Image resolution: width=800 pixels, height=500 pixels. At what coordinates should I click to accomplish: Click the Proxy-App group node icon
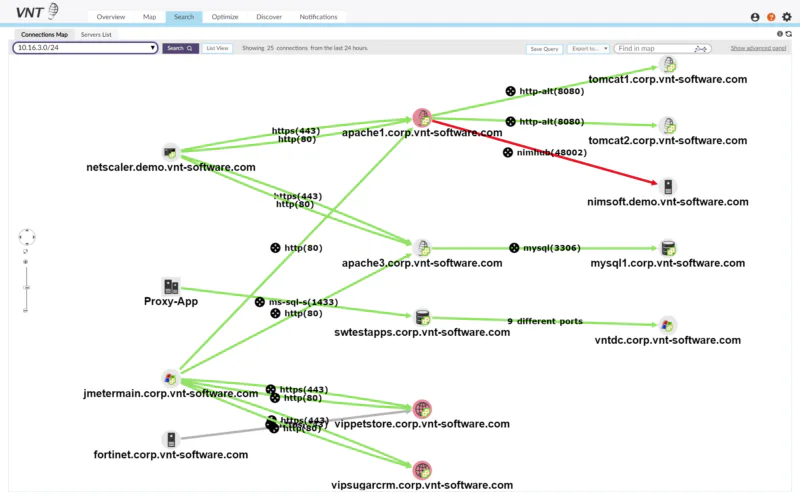click(x=171, y=286)
